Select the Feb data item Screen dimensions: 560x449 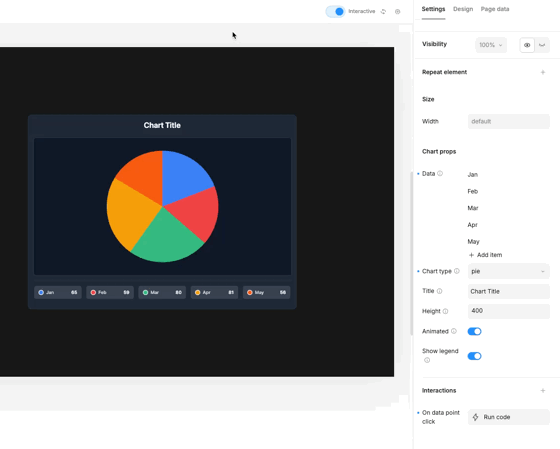[472, 191]
